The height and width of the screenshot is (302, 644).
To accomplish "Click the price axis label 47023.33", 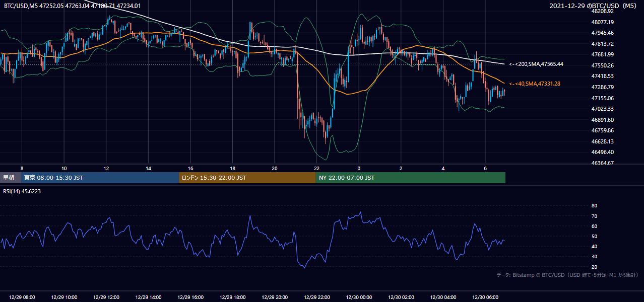I will click(602, 109).
